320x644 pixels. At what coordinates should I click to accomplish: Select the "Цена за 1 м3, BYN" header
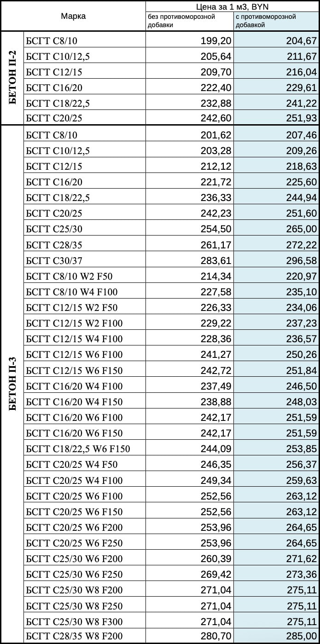coord(233,6)
